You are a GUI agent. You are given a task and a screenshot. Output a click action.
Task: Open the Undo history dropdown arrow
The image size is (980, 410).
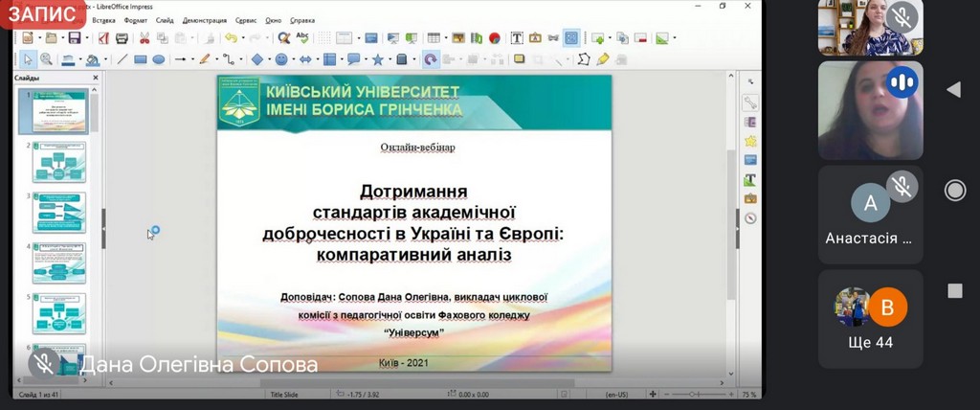242,38
